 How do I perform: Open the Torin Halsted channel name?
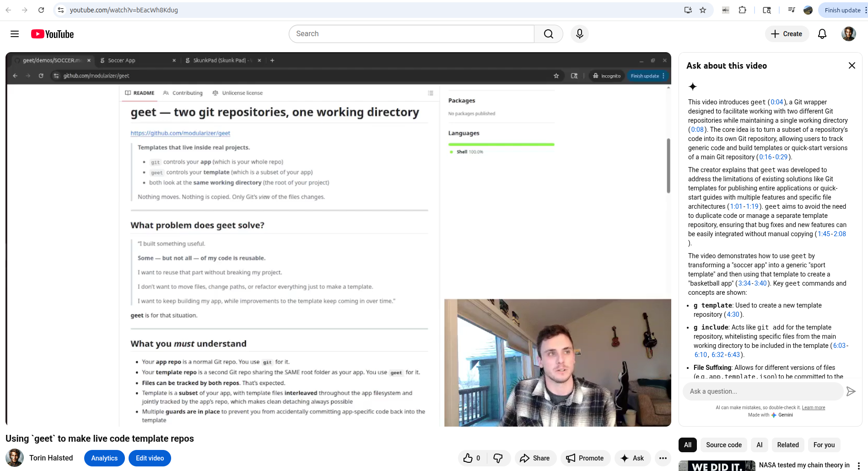coord(51,458)
